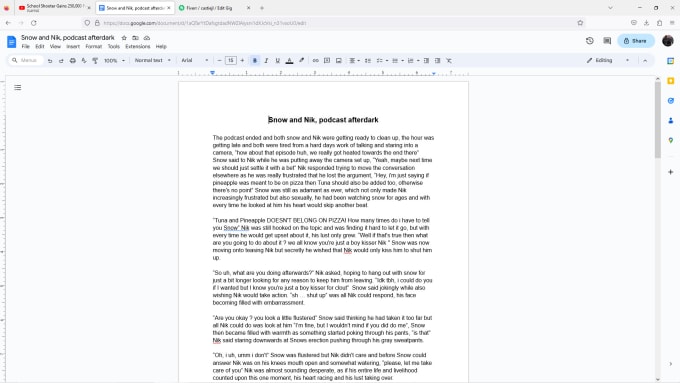Open the Help menu
The image size is (680, 383).
tap(161, 46)
